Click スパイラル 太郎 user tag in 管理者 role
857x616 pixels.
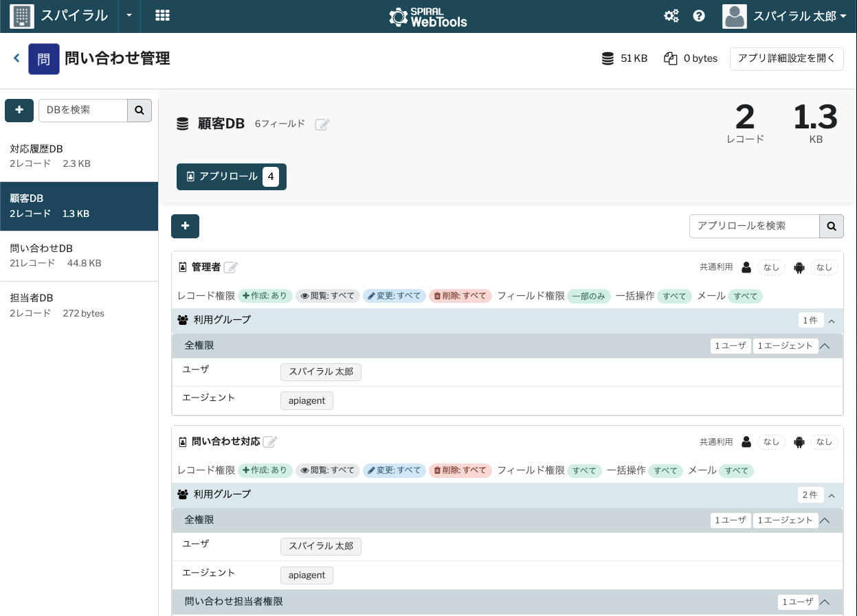tap(321, 372)
